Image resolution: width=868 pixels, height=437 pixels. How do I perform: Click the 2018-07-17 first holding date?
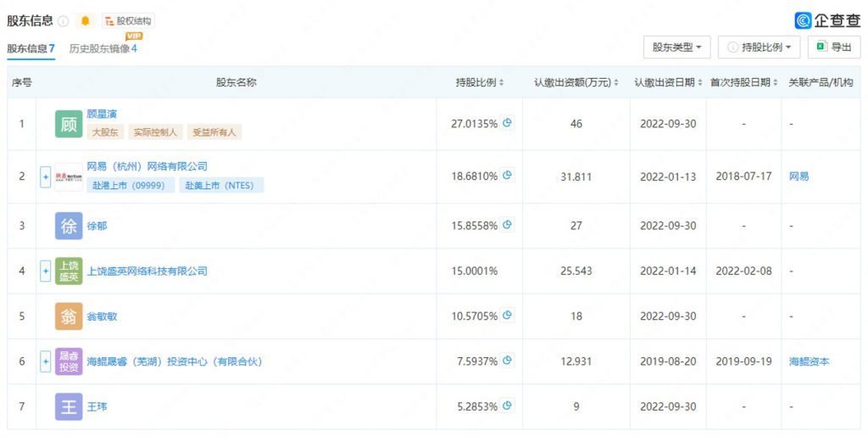click(743, 176)
